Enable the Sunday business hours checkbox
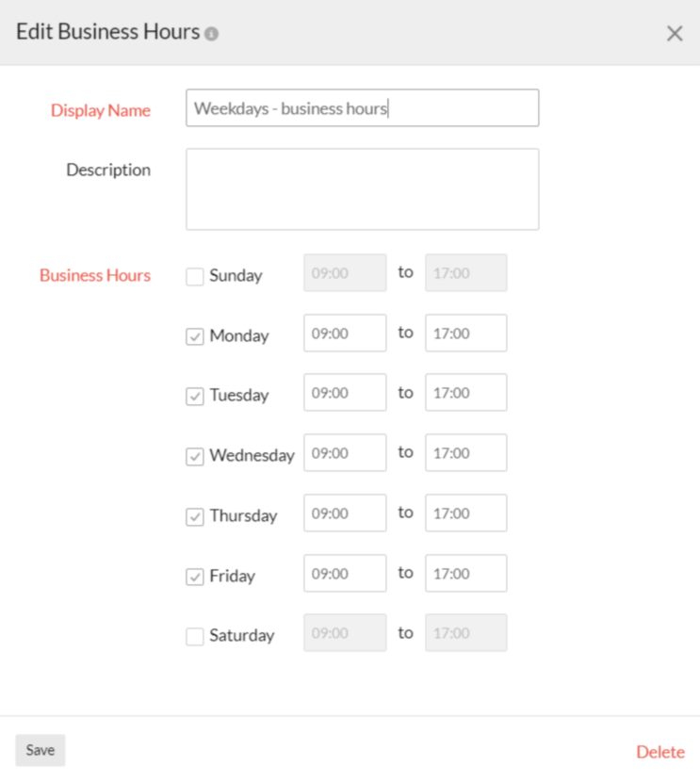The width and height of the screenshot is (700, 782). (194, 275)
